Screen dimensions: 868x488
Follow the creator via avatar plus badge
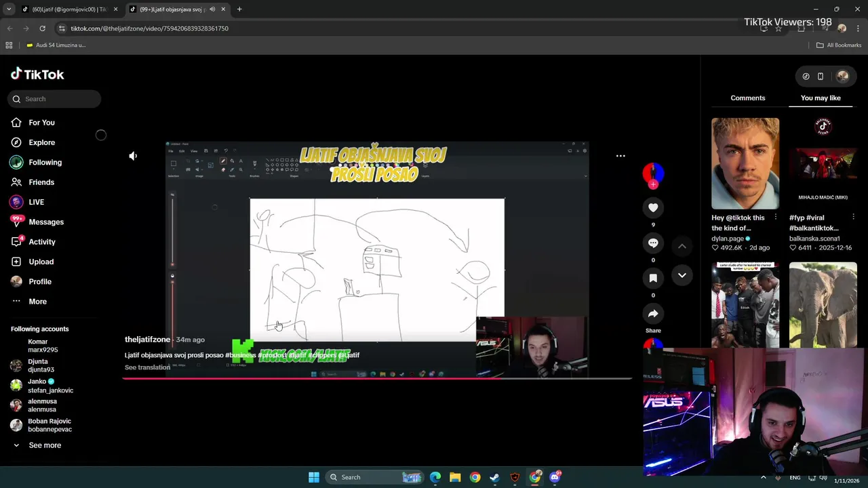[x=653, y=184]
